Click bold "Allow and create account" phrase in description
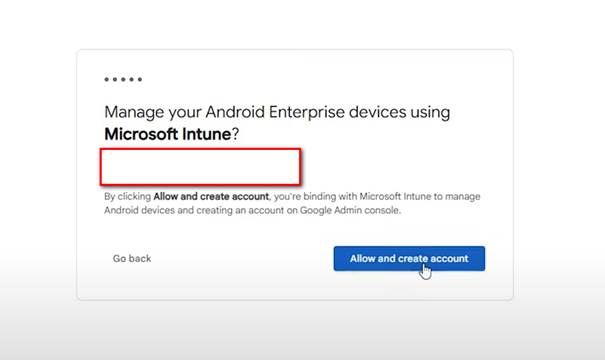This screenshot has height=360, width=605. (x=211, y=196)
